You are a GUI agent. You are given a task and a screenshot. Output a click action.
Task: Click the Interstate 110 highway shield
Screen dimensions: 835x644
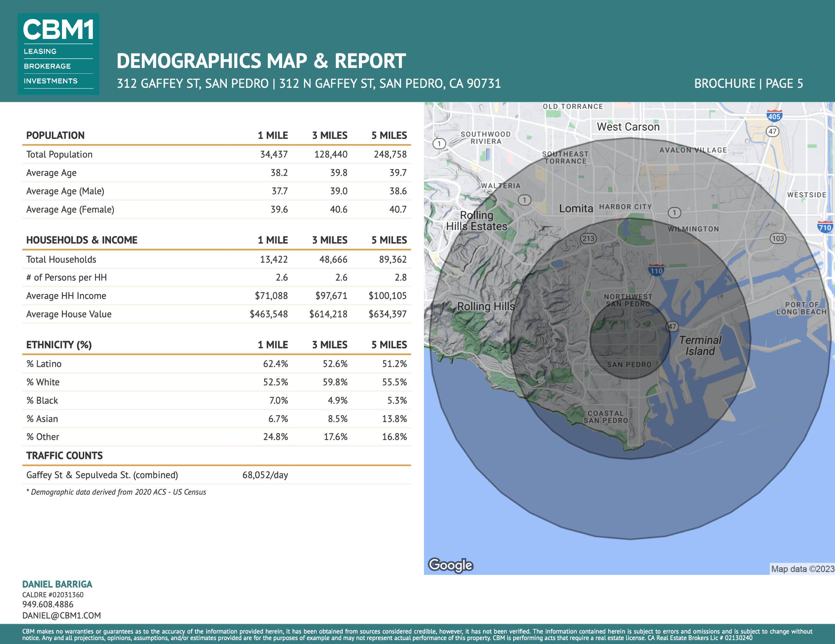656,270
